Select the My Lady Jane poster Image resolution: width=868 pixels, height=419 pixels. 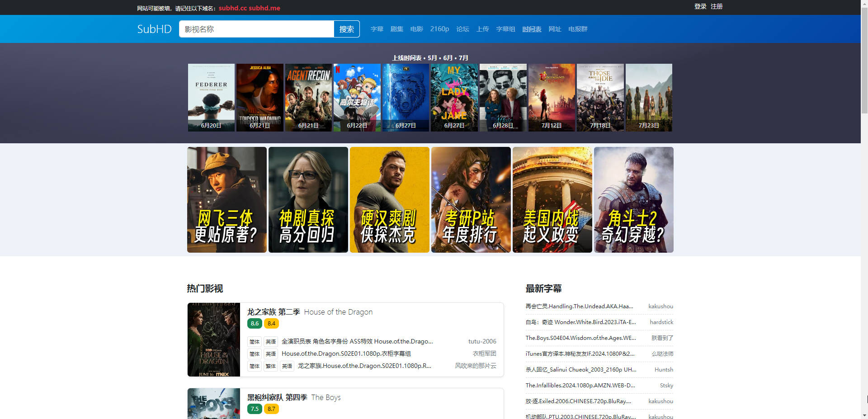tap(454, 97)
